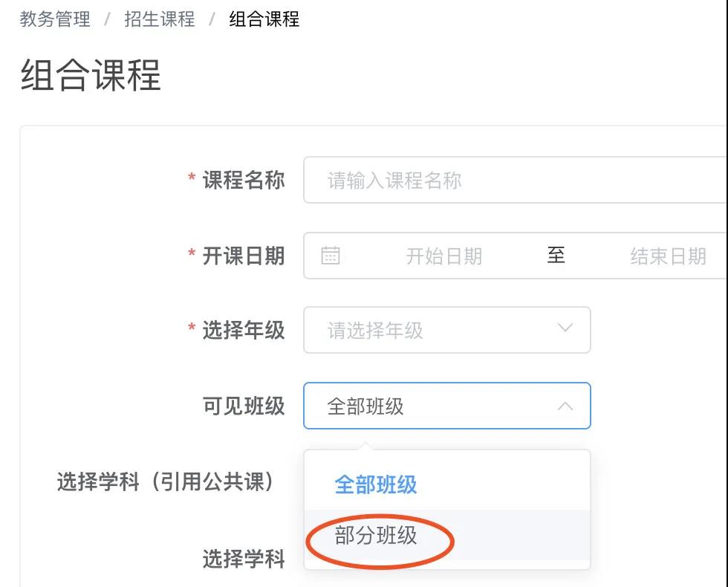The width and height of the screenshot is (728, 587).
Task: Click the 组合课程 page heading
Action: tap(91, 75)
